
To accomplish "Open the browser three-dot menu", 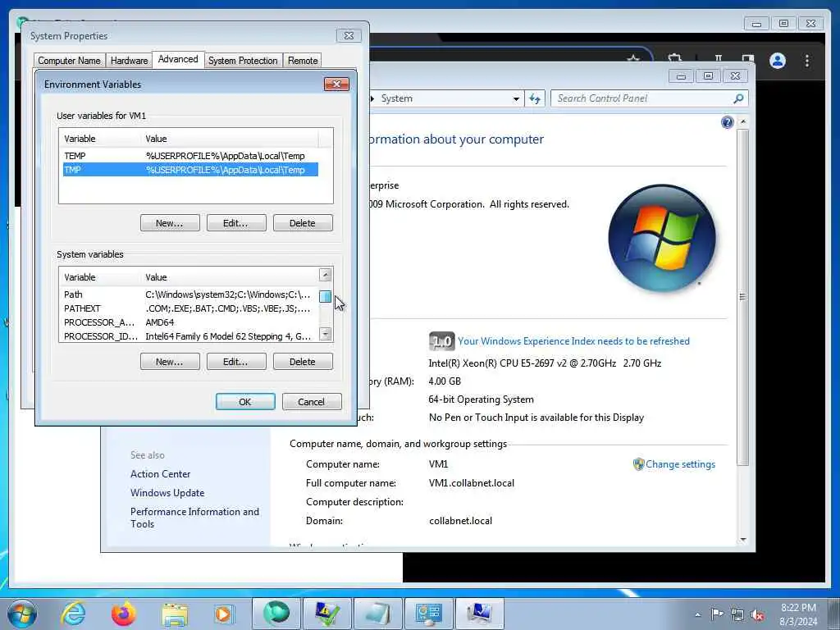I will tap(807, 61).
